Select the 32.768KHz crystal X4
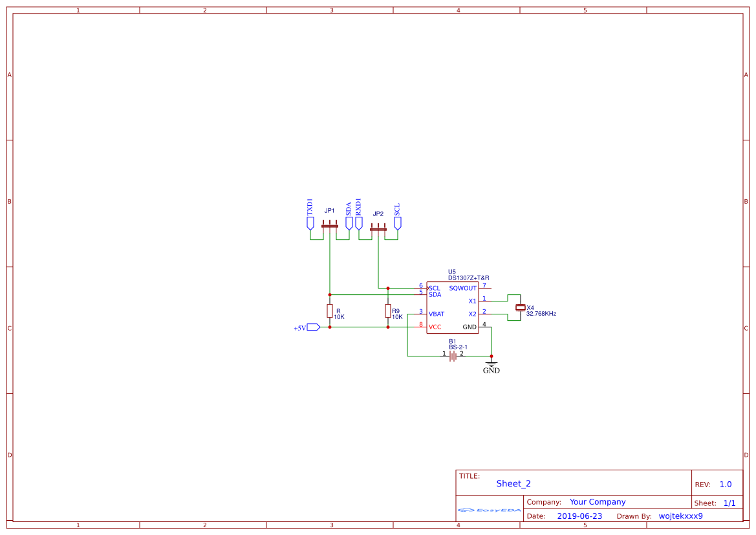This screenshot has width=756, height=535. click(521, 308)
